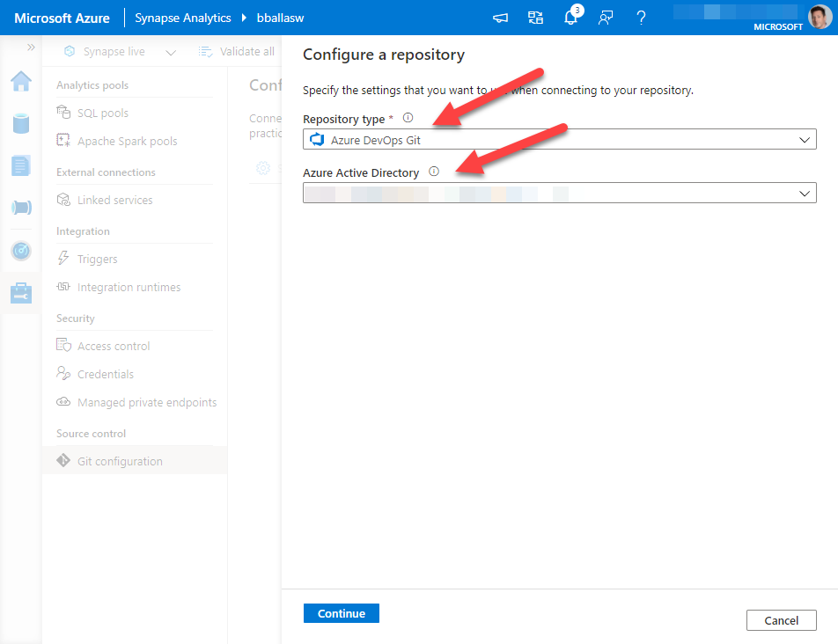Click the Continue button
Viewport: 838px width, 644px height.
coord(341,613)
